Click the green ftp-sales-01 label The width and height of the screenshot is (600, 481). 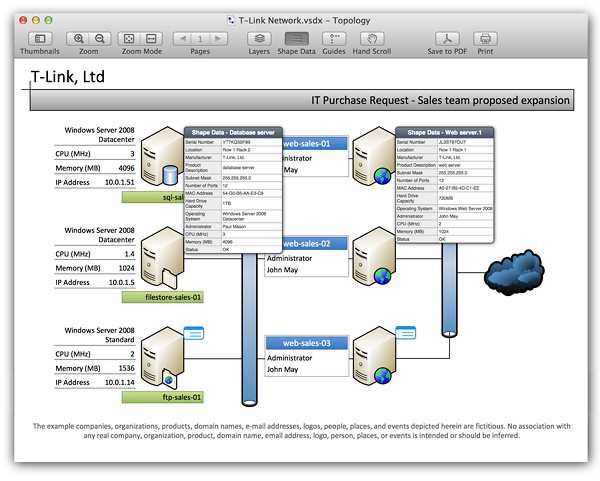pyautogui.click(x=163, y=397)
